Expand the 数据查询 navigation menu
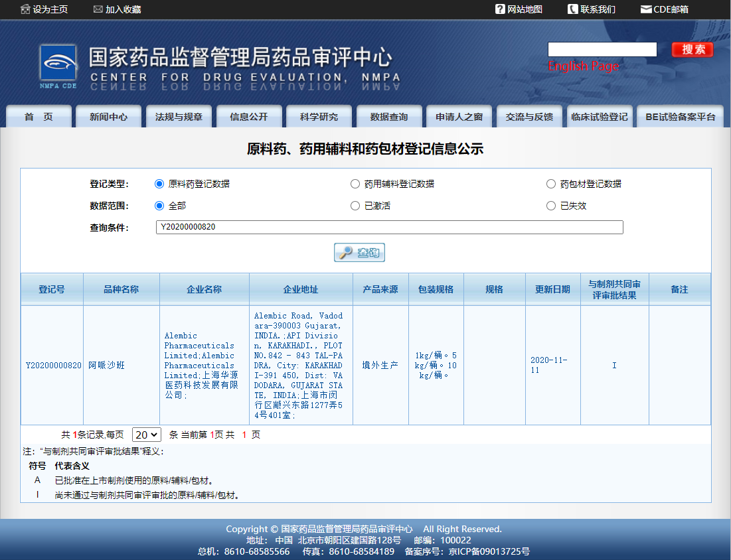This screenshot has height=560, width=731. point(388,115)
